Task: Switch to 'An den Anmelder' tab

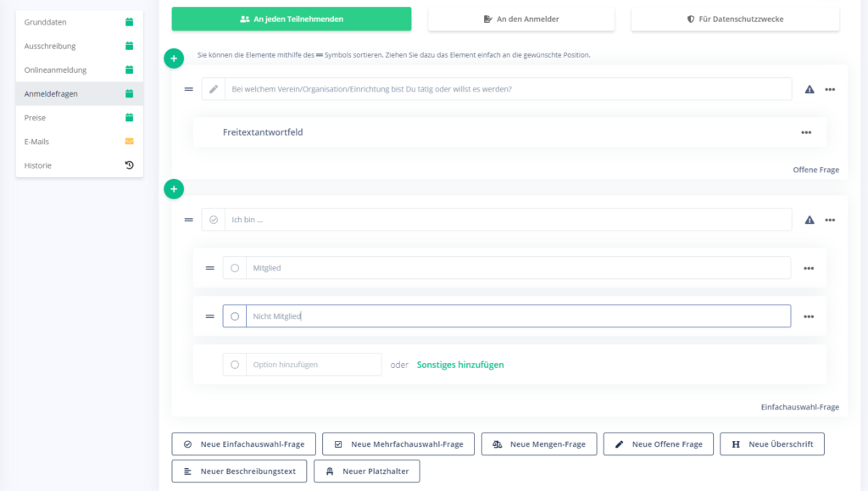Action: [521, 19]
